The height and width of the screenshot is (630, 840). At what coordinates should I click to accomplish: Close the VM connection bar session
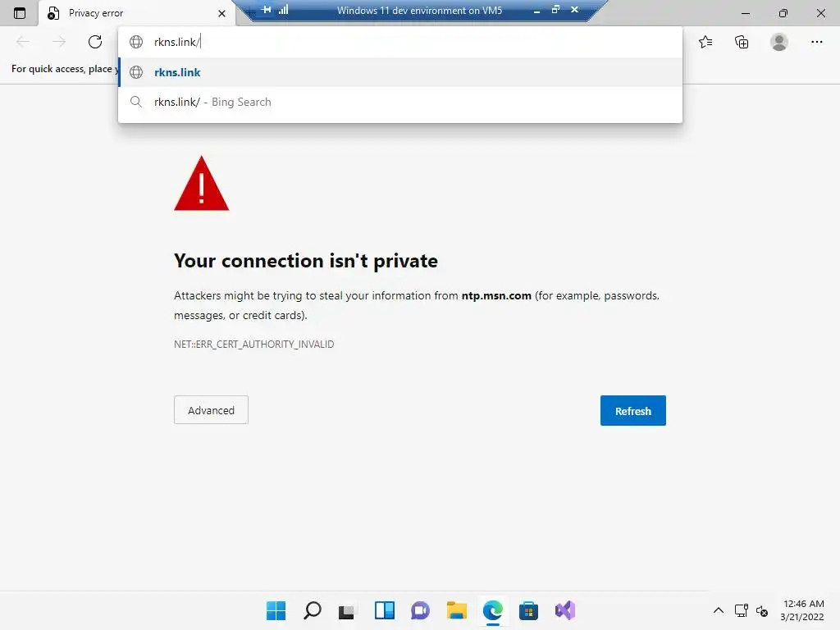(x=574, y=10)
